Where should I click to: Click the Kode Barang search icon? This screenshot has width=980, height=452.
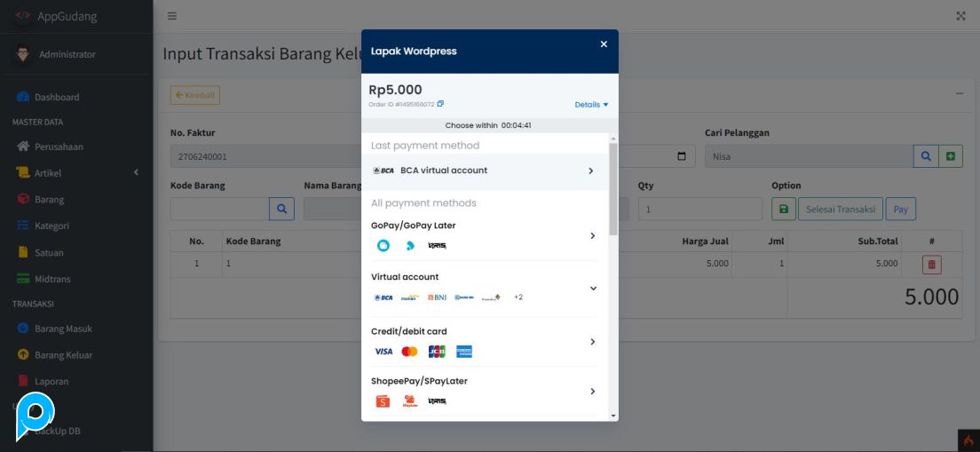pyautogui.click(x=281, y=209)
